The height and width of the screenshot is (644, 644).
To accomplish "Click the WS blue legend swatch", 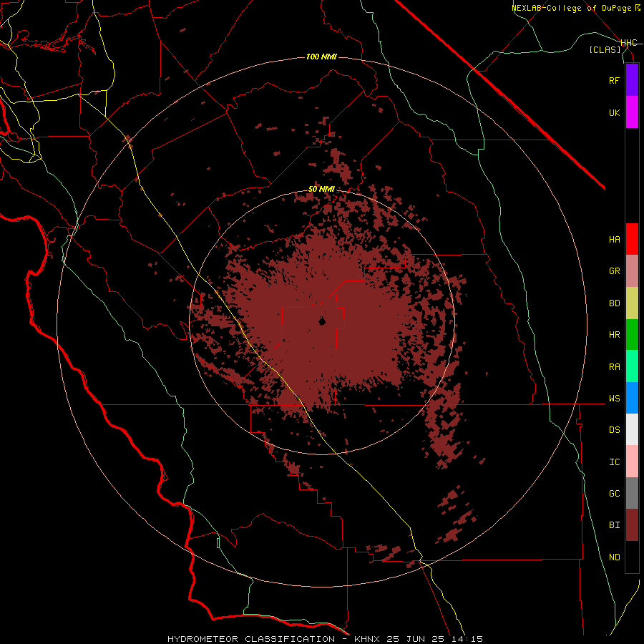I will (x=632, y=398).
